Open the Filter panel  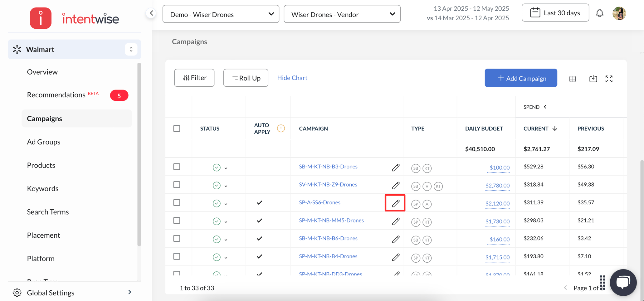[x=194, y=78]
